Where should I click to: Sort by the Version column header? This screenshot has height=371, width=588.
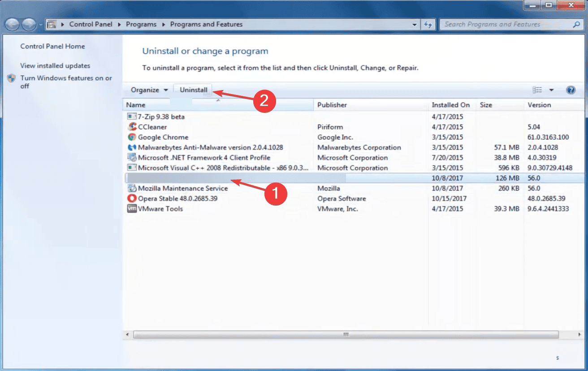(x=555, y=105)
